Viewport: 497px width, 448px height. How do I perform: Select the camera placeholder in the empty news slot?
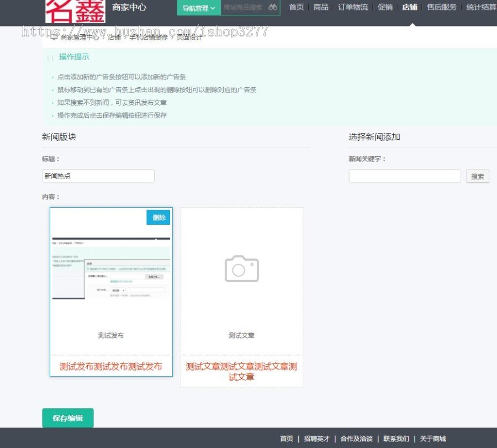tap(241, 270)
